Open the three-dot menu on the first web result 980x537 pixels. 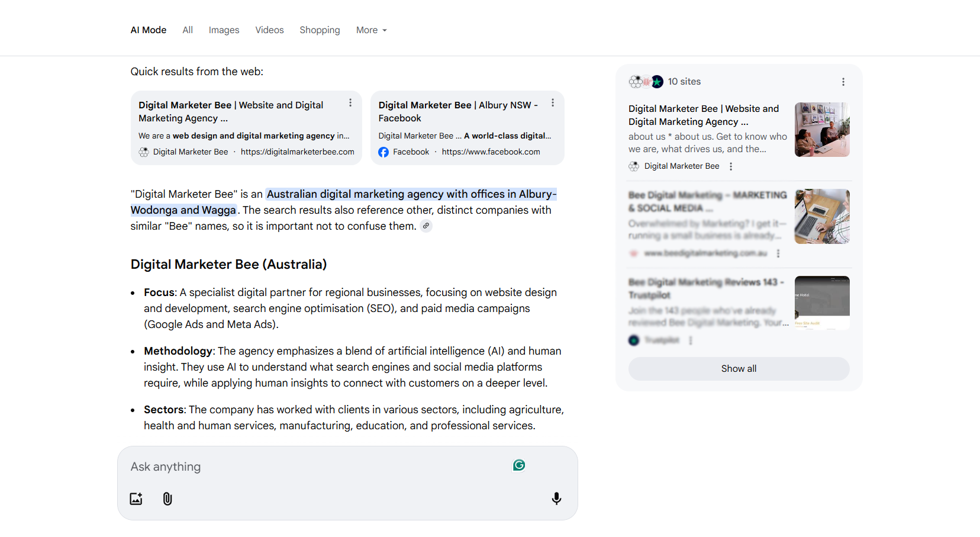[x=350, y=102]
